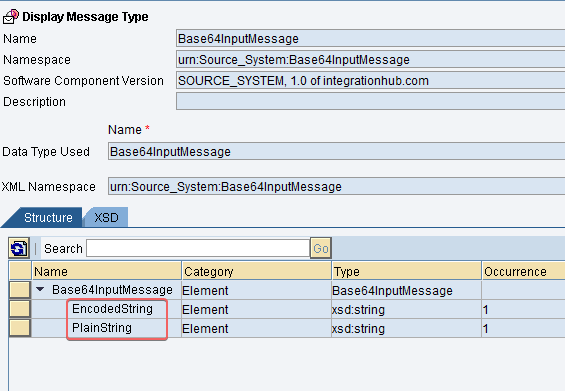Image resolution: width=565 pixels, height=391 pixels.
Task: Click Base64InputMessage in the Type column
Action: [392, 290]
